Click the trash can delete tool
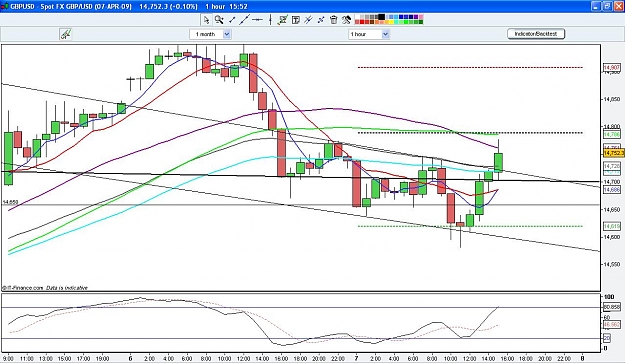The image size is (625, 363). (x=334, y=20)
